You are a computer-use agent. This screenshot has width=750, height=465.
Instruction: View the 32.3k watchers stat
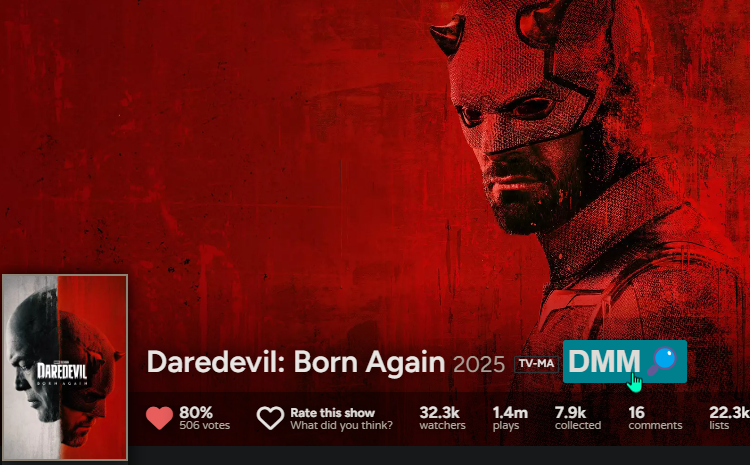coord(442,418)
